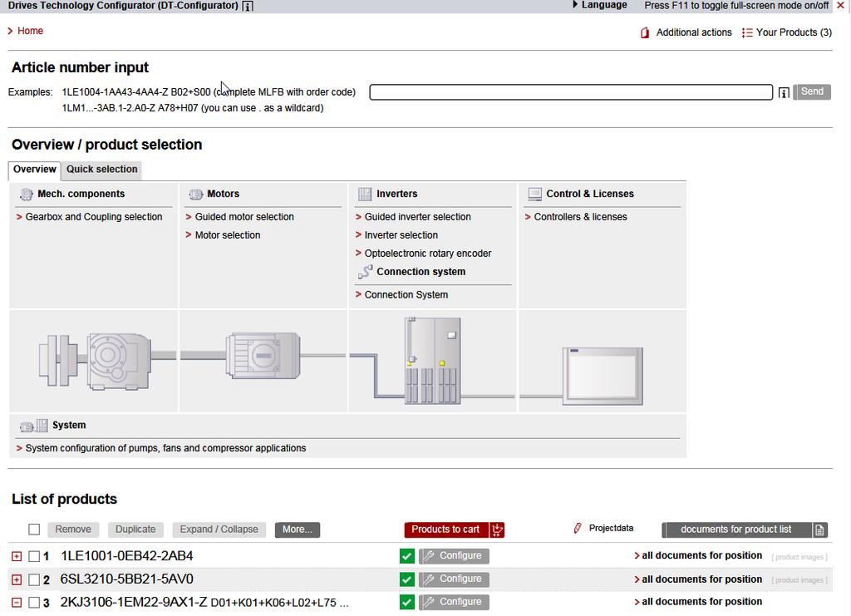Screen dimensions: 851x616
Task: Click the System category icon
Action: (x=33, y=426)
